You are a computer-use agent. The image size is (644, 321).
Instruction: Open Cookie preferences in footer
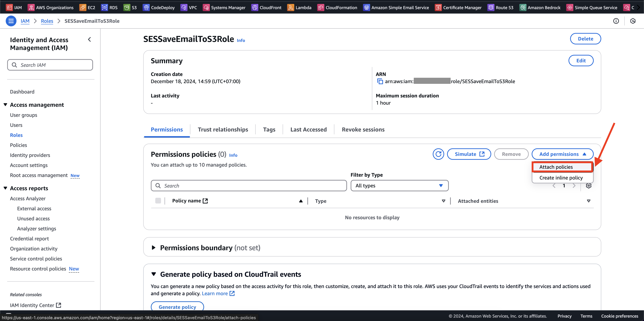click(619, 316)
